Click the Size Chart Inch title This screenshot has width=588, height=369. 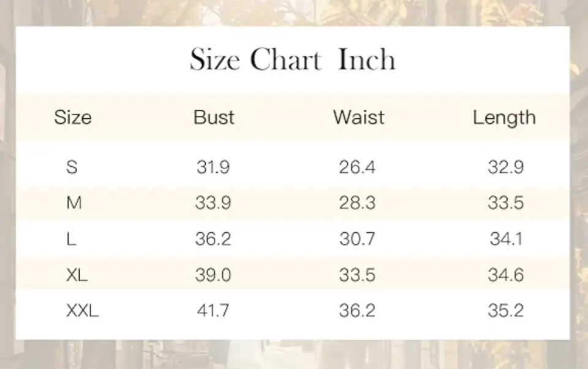point(292,60)
